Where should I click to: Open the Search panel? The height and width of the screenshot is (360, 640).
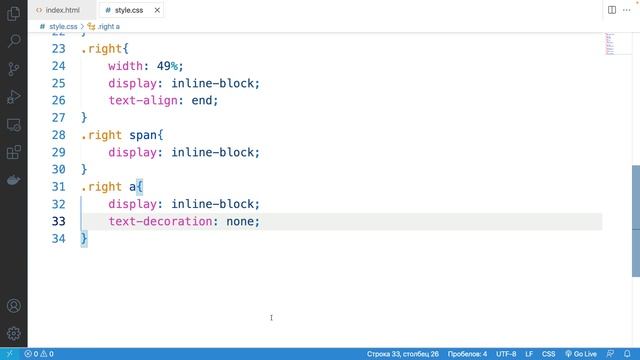pyautogui.click(x=13, y=41)
